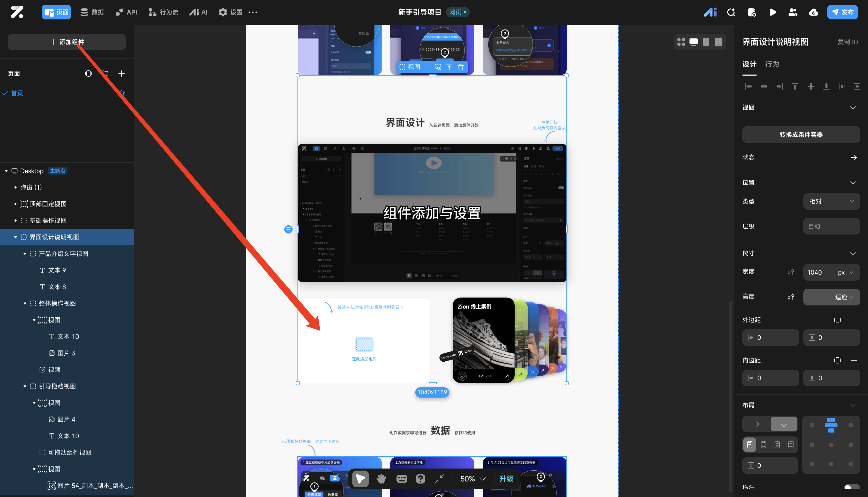Select horizontal layout direction arrow
The image size is (868, 497).
tap(756, 424)
